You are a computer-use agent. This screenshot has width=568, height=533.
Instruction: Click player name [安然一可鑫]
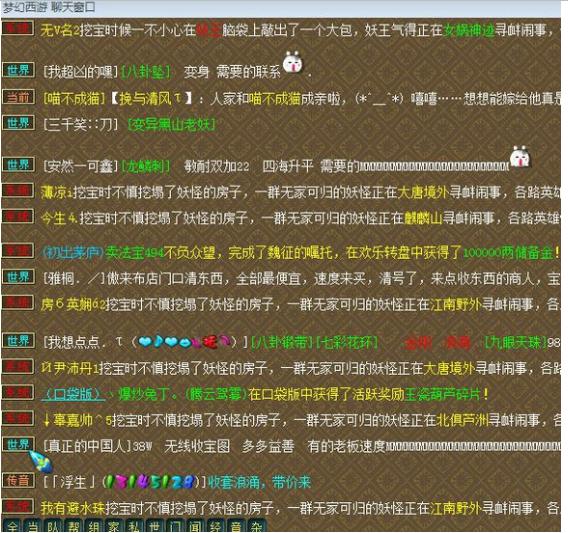[x=80, y=167]
